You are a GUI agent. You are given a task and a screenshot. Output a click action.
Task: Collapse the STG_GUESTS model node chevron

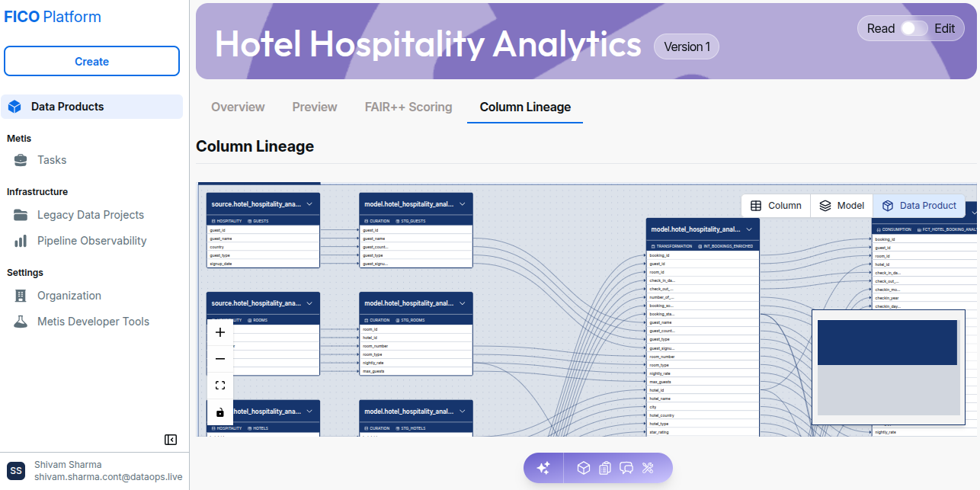[x=463, y=204]
